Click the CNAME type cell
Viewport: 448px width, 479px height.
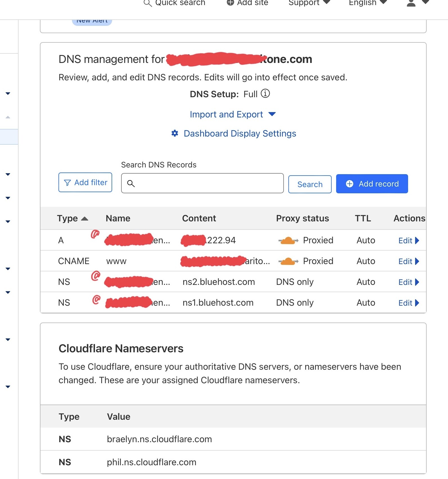point(74,261)
